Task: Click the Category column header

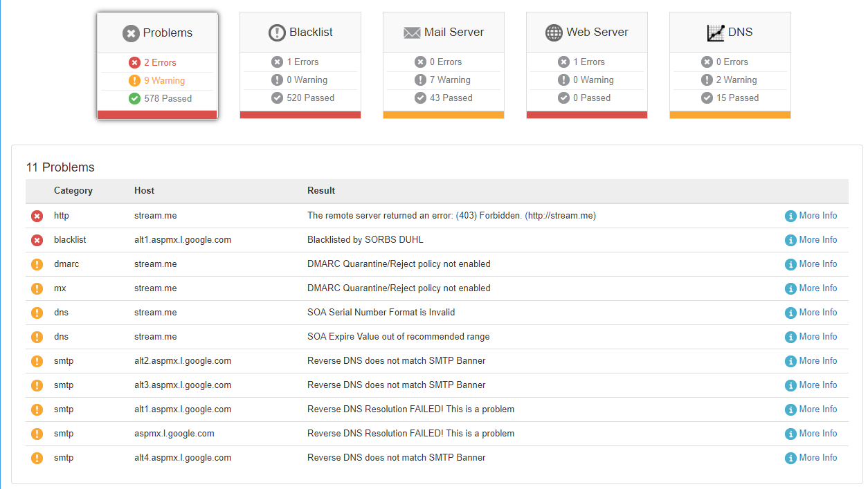Action: click(73, 191)
